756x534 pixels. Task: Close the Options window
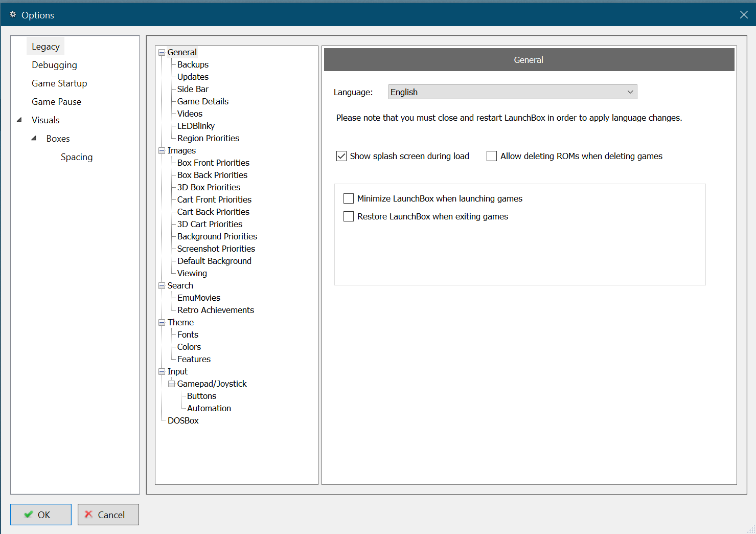[744, 15]
